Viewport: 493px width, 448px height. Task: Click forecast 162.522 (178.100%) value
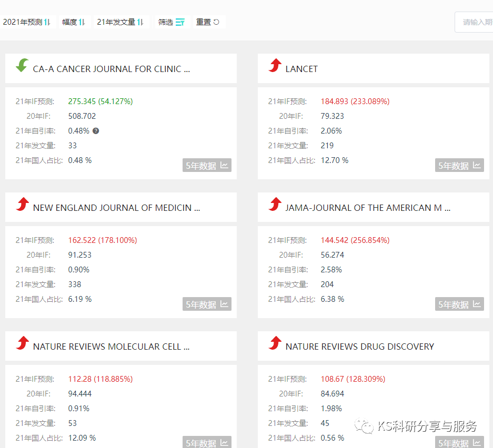pos(103,240)
